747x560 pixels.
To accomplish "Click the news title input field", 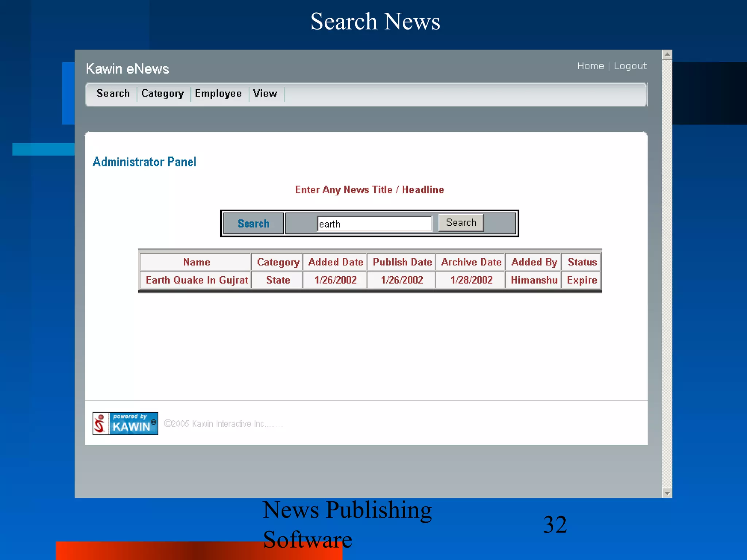I will (375, 224).
